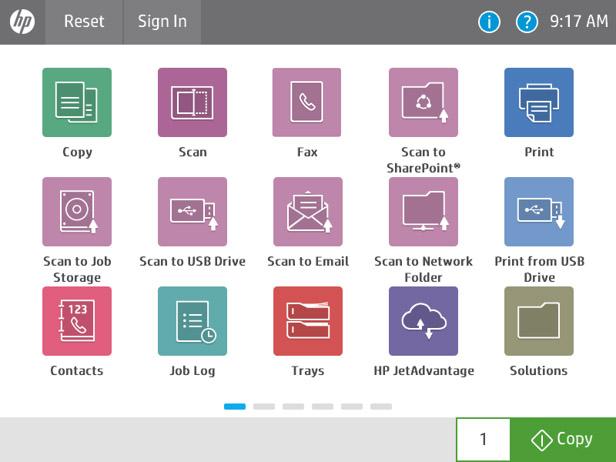Image resolution: width=616 pixels, height=462 pixels.
Task: Jump to the fourth page indicator
Action: click(x=323, y=406)
